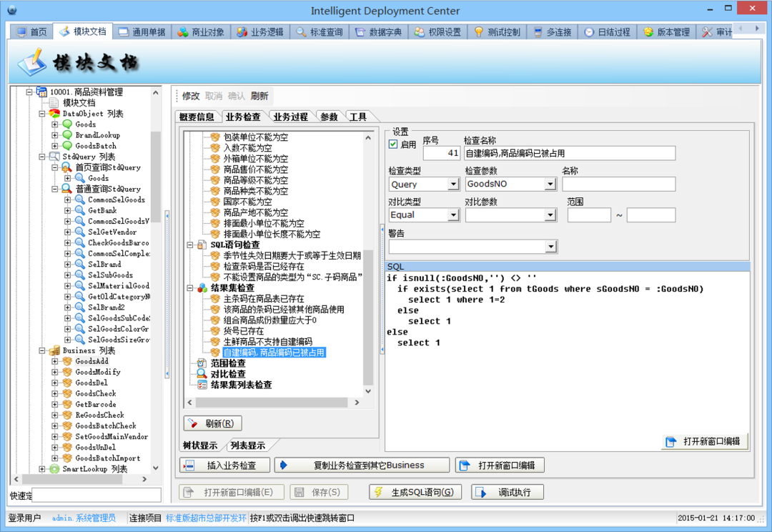Toggle the 启用 checkbox
Image resolution: width=772 pixels, height=532 pixels.
point(393,144)
